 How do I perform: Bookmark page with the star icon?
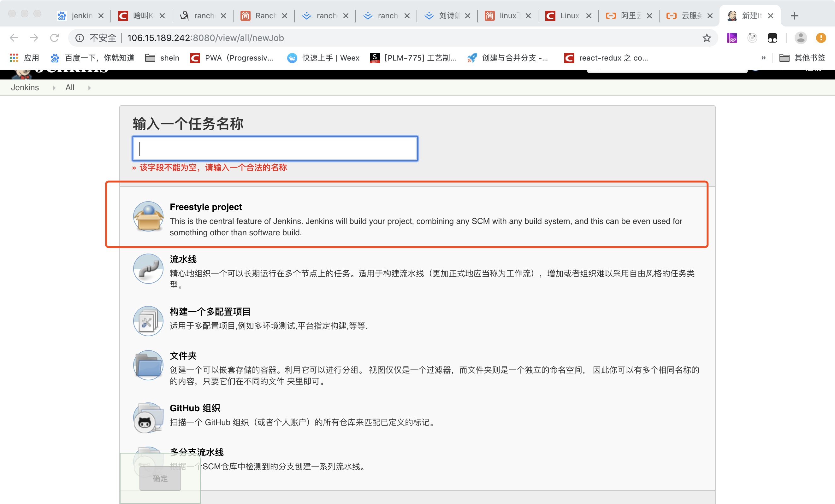tap(706, 38)
